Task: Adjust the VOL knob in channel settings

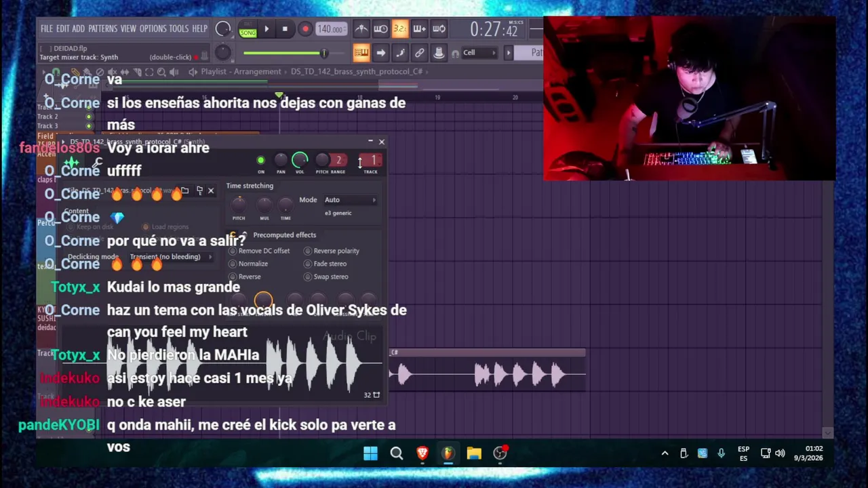Action: [300, 160]
